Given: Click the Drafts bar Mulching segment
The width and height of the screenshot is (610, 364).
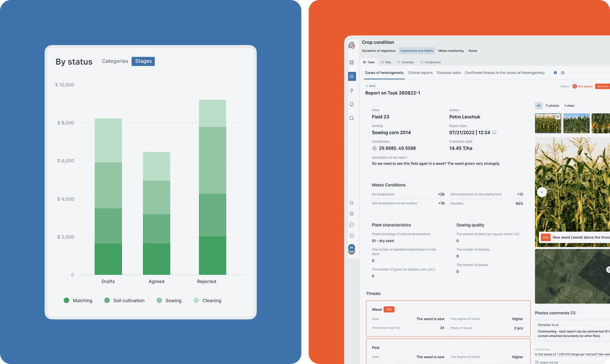Looking at the screenshot, I should [108, 259].
